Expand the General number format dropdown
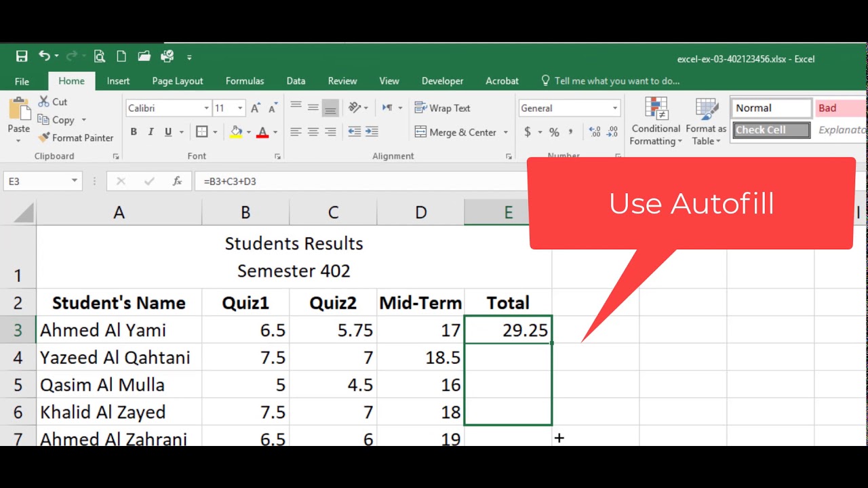868x488 pixels. 615,108
